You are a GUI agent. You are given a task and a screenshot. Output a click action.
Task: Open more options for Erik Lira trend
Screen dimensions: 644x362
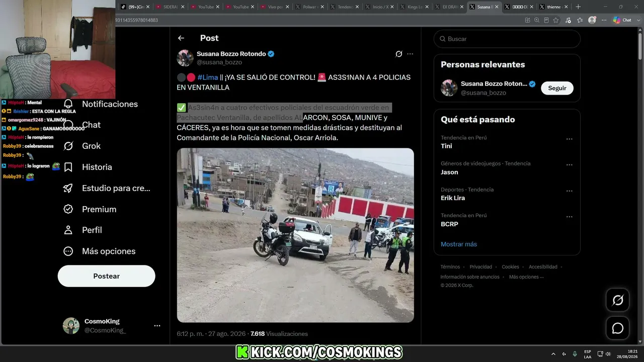click(569, 191)
